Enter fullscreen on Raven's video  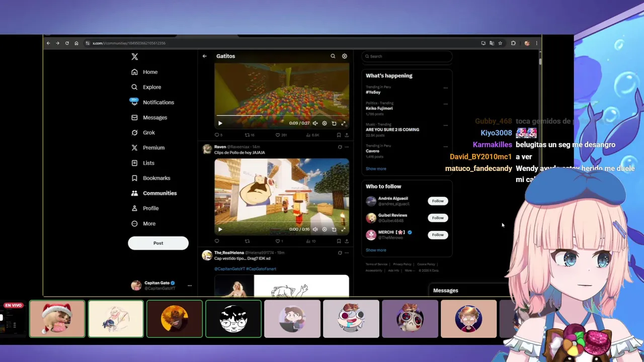point(344,229)
